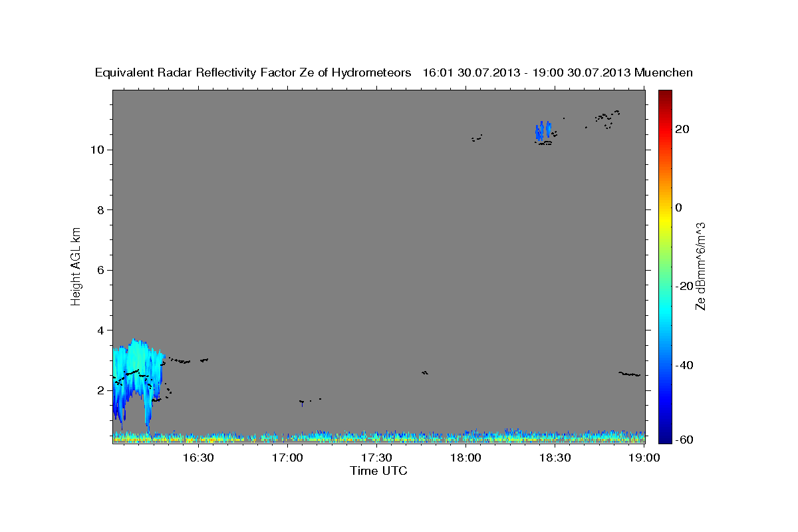Click the 17:30 time tick label
The width and height of the screenshot is (798, 532).
tap(376, 458)
